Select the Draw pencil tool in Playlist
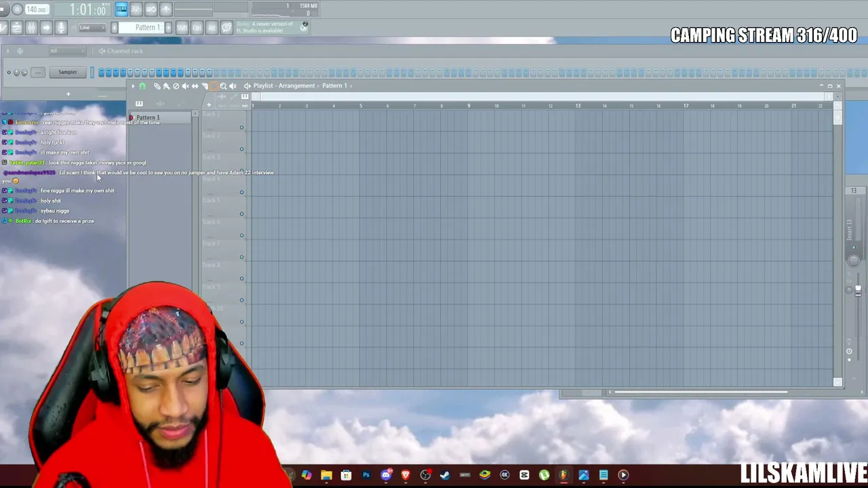This screenshot has width=868, height=488. pos(157,86)
